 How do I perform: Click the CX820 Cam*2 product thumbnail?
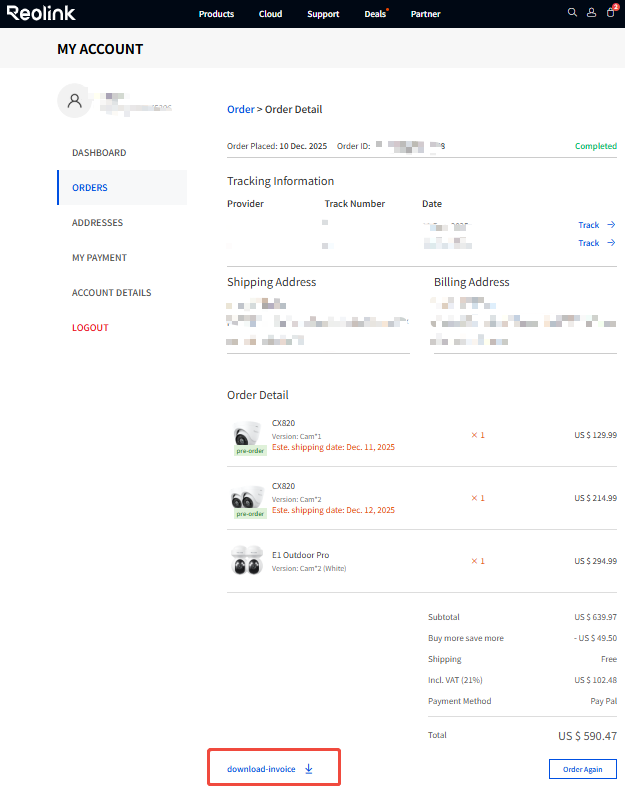(248, 500)
